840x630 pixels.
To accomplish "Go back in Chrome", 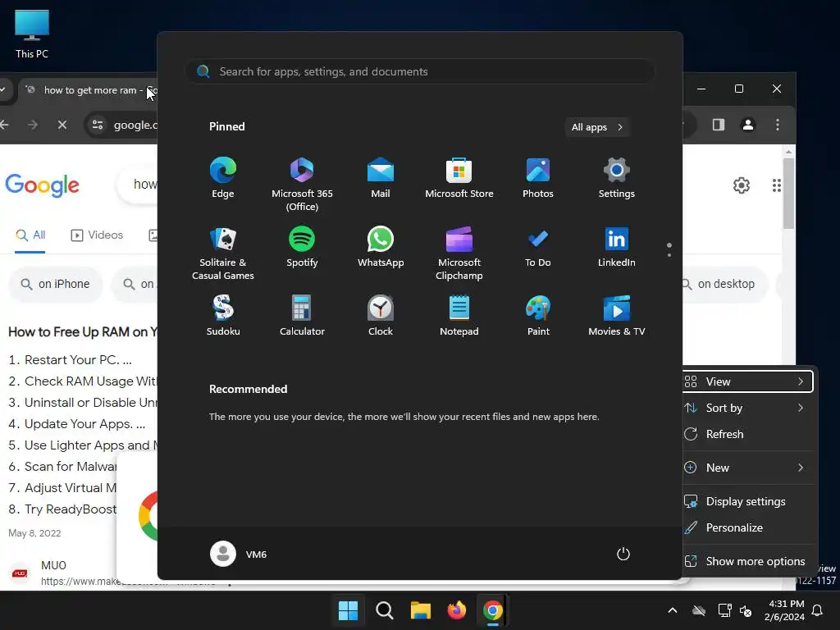I will 5,125.
